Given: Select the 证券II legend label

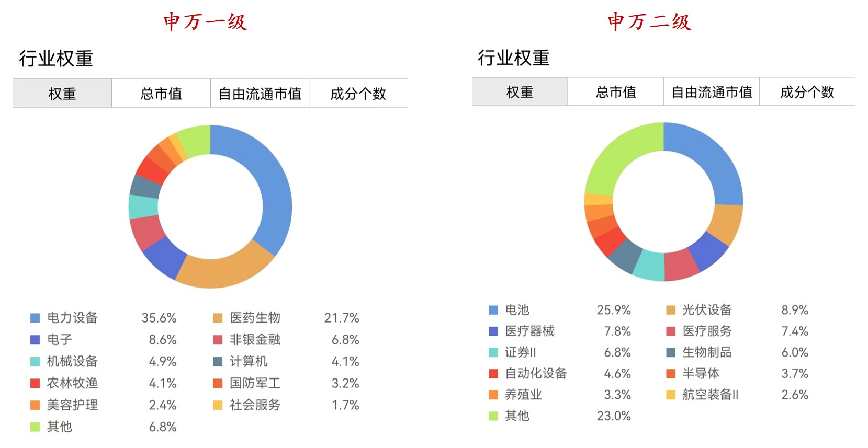Looking at the screenshot, I should coord(520,352).
